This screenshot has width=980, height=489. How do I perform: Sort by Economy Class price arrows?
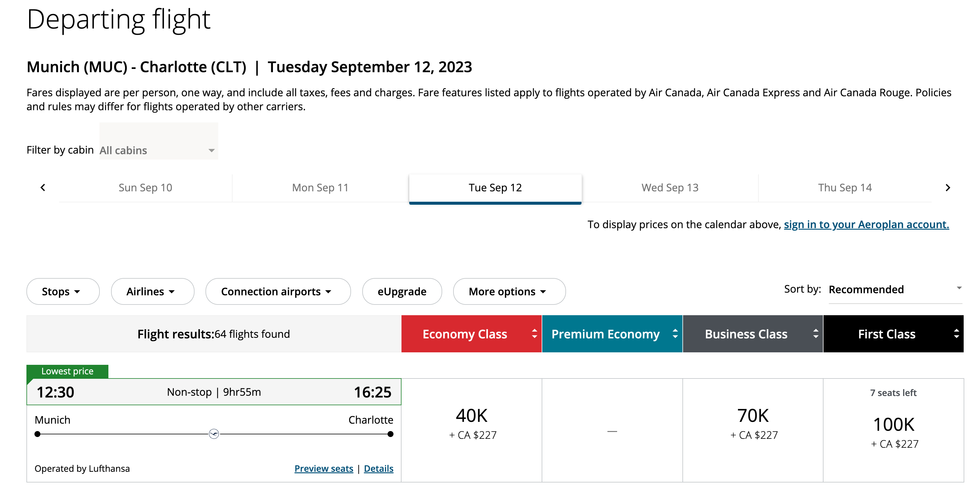coord(534,334)
